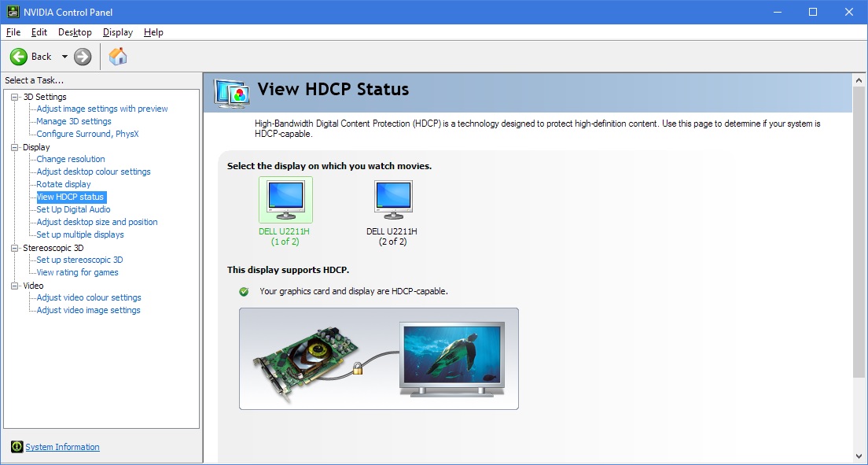Maximize the NVIDIA Control Panel window
Viewport: 868px width, 465px height.
pos(813,12)
